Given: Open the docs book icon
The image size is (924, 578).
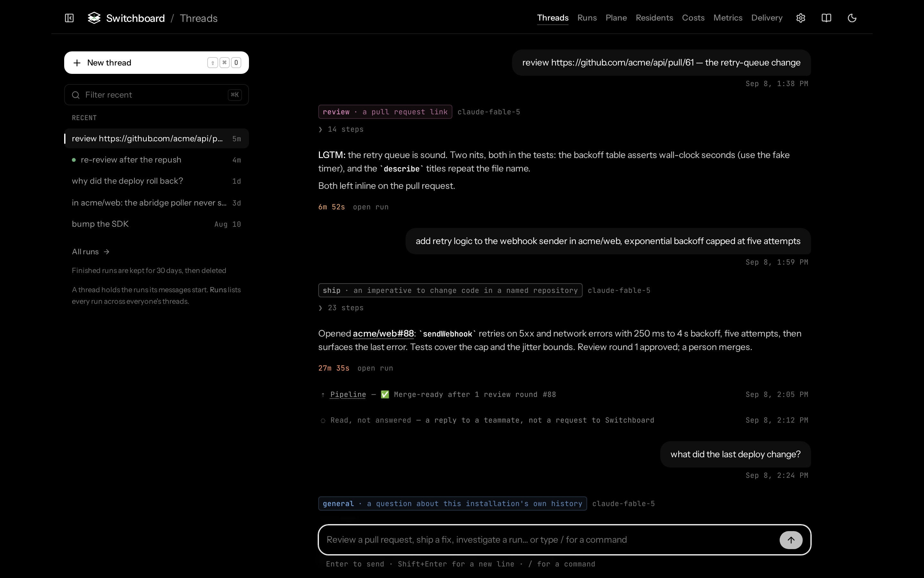Looking at the screenshot, I should (826, 18).
